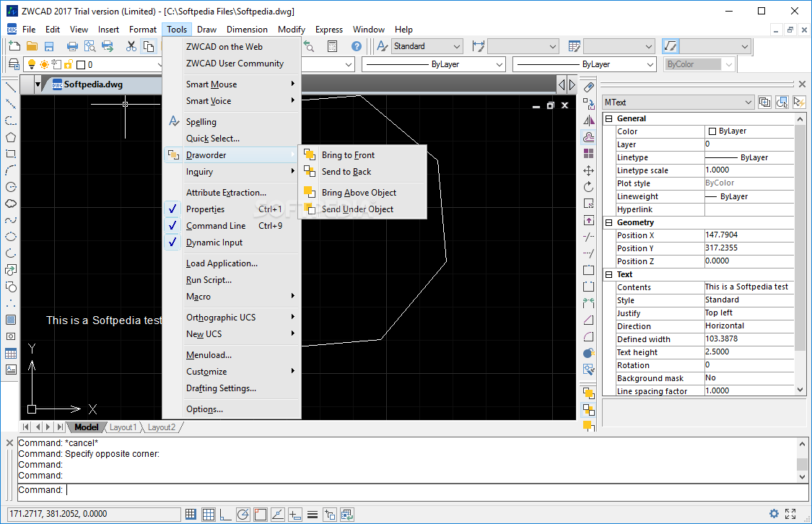Image resolution: width=812 pixels, height=524 pixels.
Task: Select the Circle draw tool
Action: [x=10, y=187]
